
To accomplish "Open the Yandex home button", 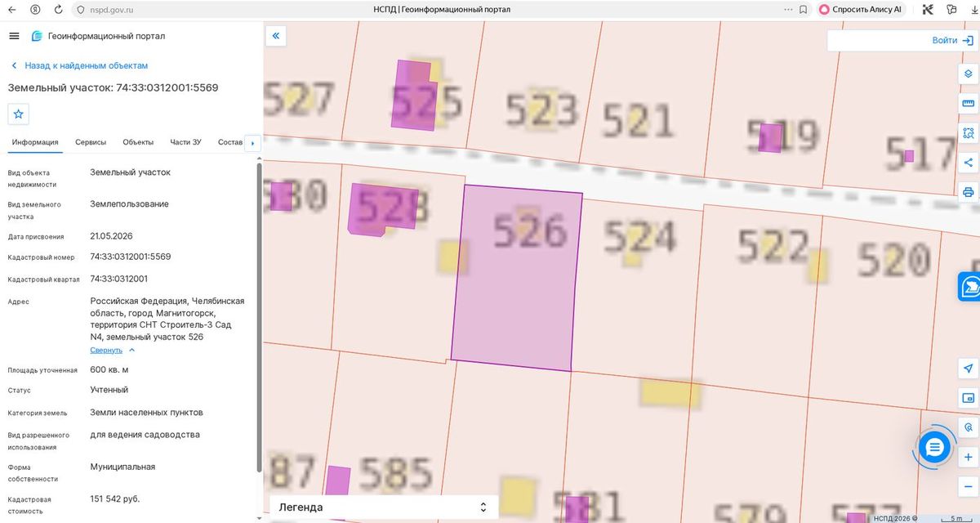I will (35, 10).
